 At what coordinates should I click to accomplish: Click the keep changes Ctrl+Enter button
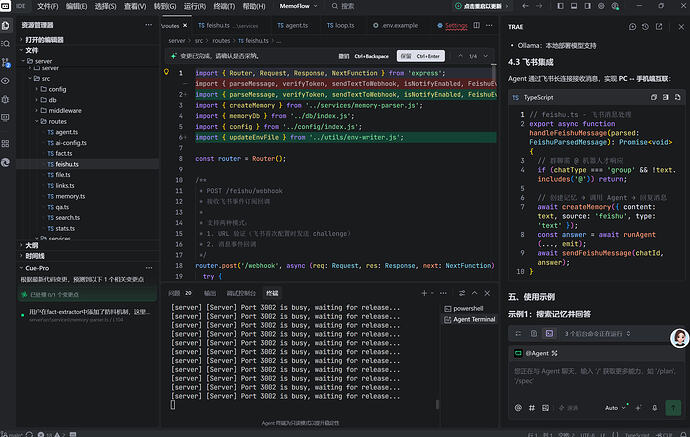[x=421, y=56]
